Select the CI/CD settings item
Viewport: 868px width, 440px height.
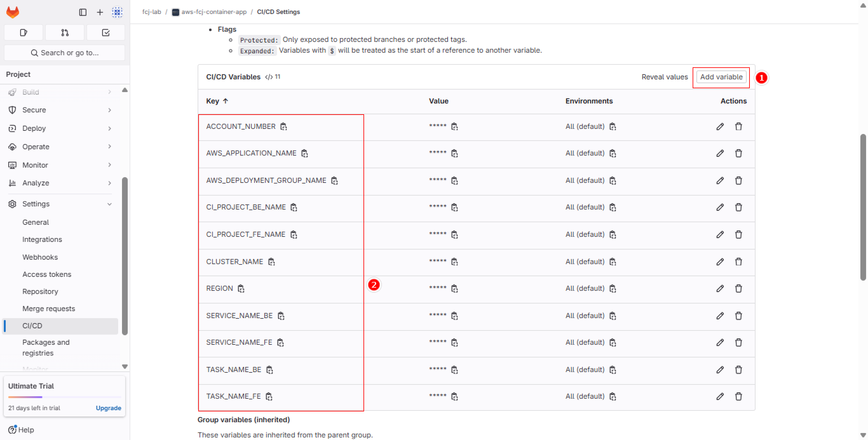click(x=61, y=326)
